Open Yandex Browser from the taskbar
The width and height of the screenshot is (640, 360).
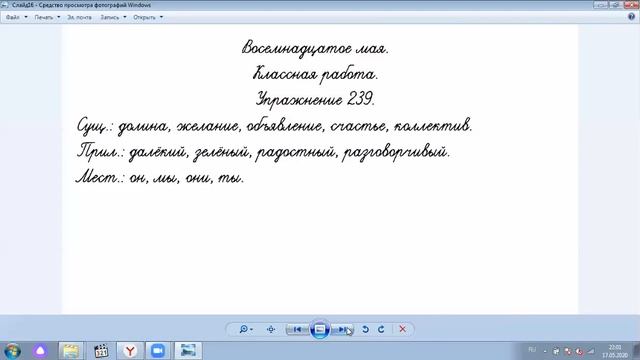pos(130,351)
